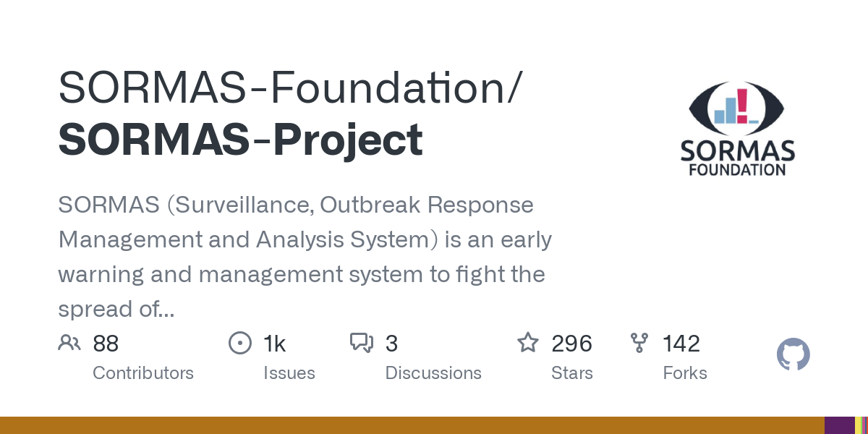Viewport: 868px width, 434px height.
Task: Click the Issues circle-dot icon
Action: (x=239, y=343)
